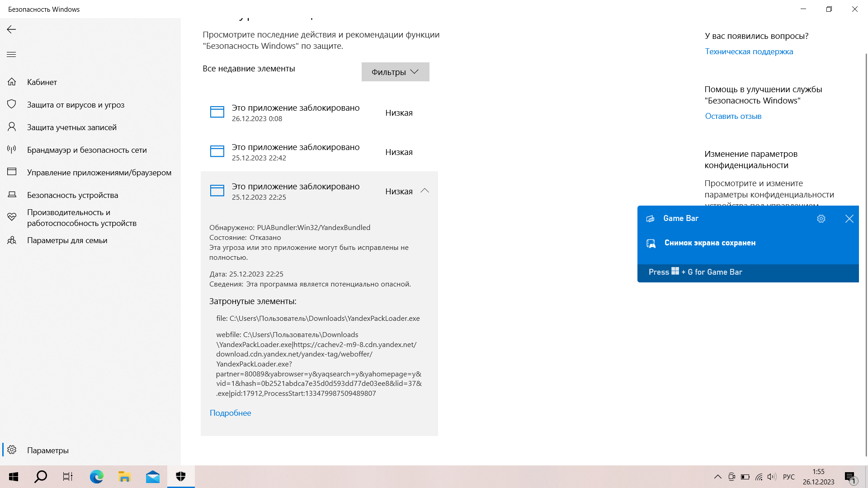Viewport: 868px width, 488px height.
Task: Click Windows Security taskbar icon
Action: (181, 477)
